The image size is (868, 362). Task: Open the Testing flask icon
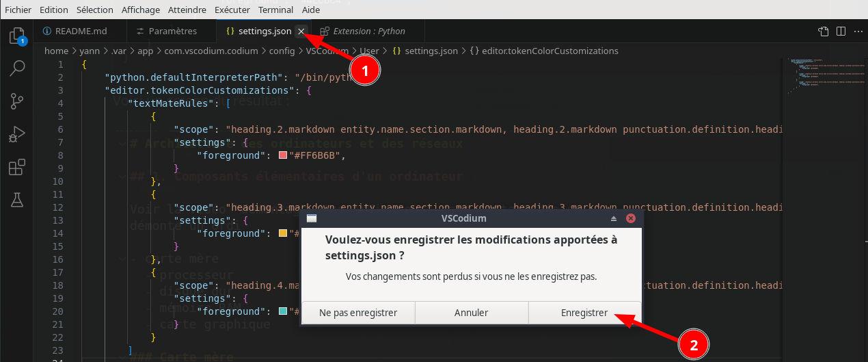[17, 200]
